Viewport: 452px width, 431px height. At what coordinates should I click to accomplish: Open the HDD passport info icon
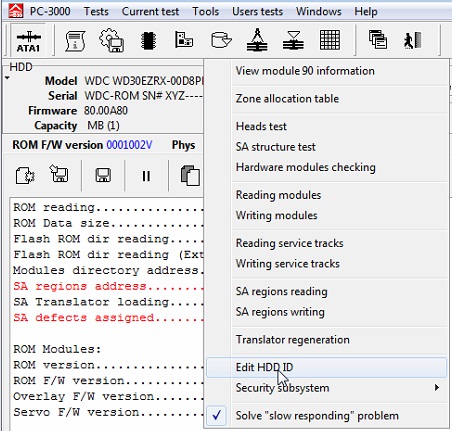(75, 41)
